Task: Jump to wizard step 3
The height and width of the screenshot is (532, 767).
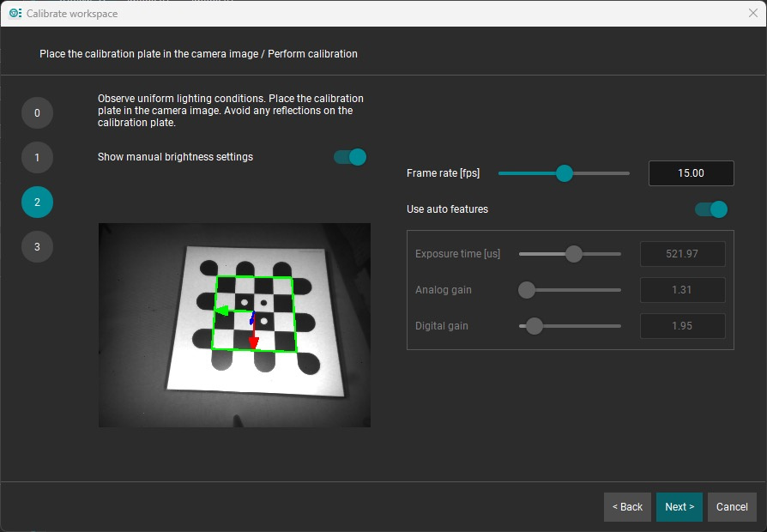Action: point(37,246)
